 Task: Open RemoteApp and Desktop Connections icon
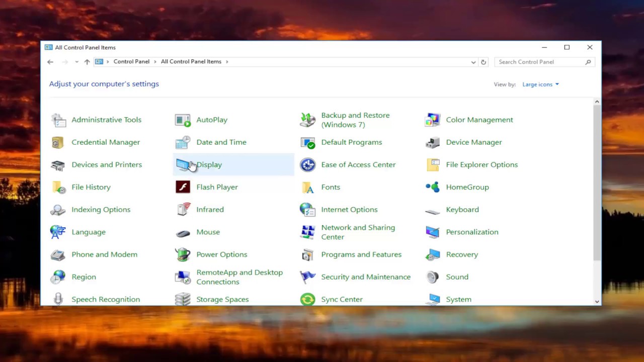click(x=183, y=277)
